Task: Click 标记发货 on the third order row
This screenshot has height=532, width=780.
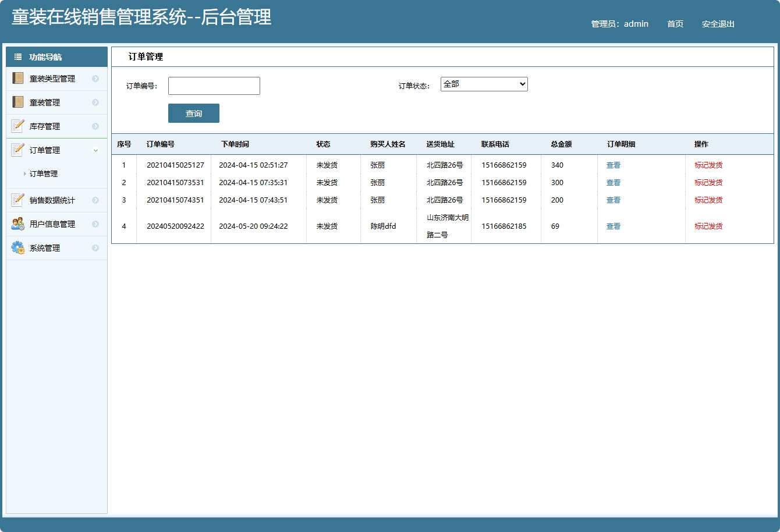Action: (708, 200)
